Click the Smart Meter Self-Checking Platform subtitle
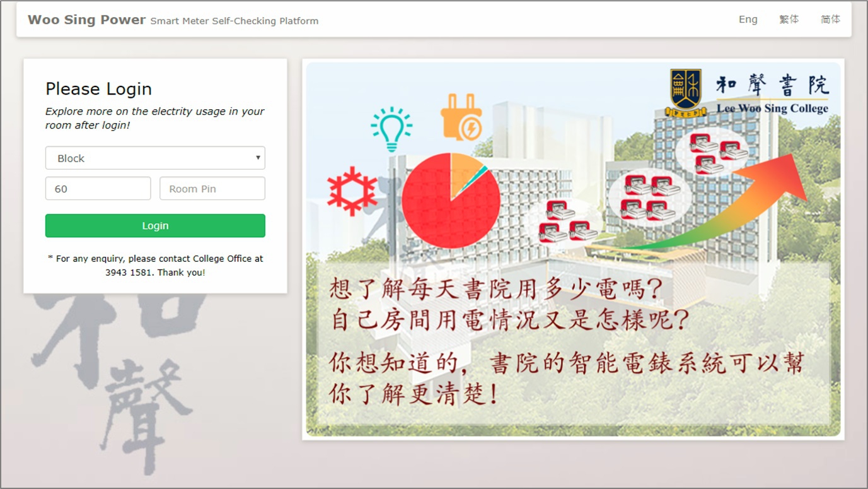 (x=234, y=21)
